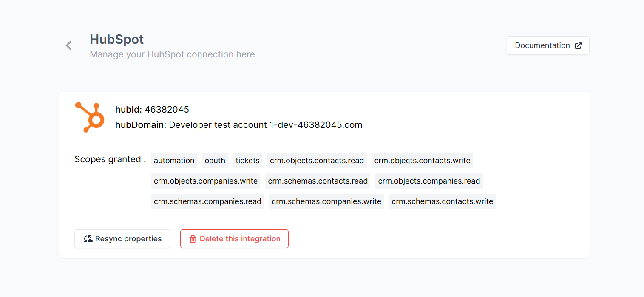Image resolution: width=644 pixels, height=297 pixels.
Task: Select crm.objects.contacts.read scope tag
Action: click(x=317, y=161)
